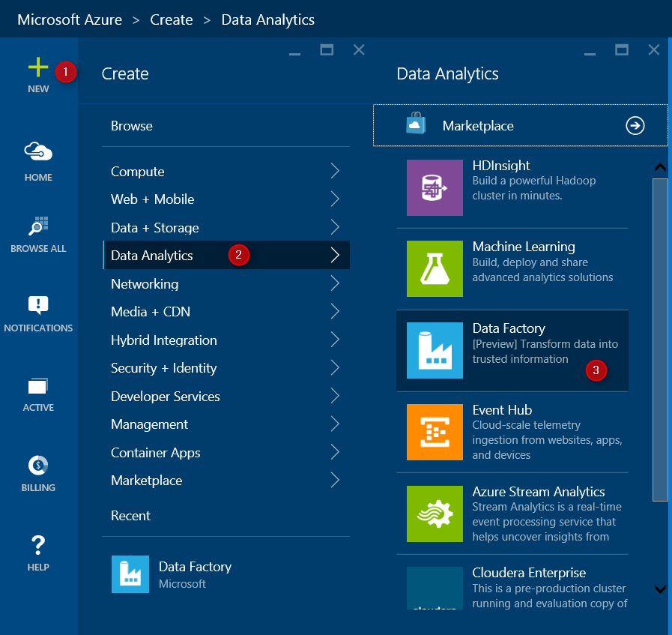Open recent Data Factory Microsoft item
672x635 pixels.
tap(226, 574)
